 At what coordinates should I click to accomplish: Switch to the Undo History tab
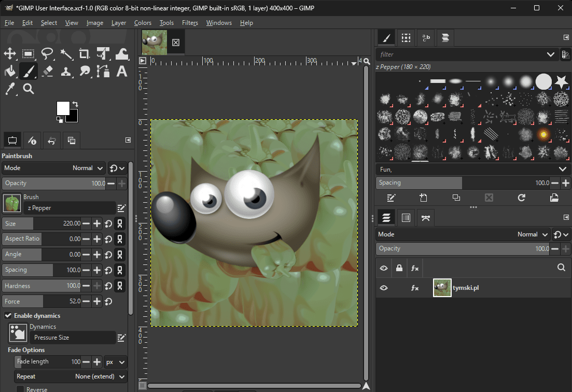click(x=51, y=141)
